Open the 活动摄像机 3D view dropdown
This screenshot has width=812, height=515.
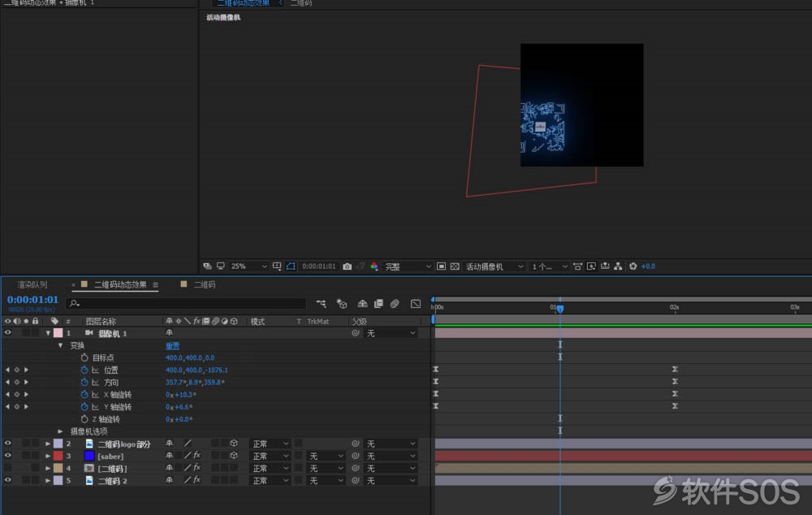click(495, 266)
